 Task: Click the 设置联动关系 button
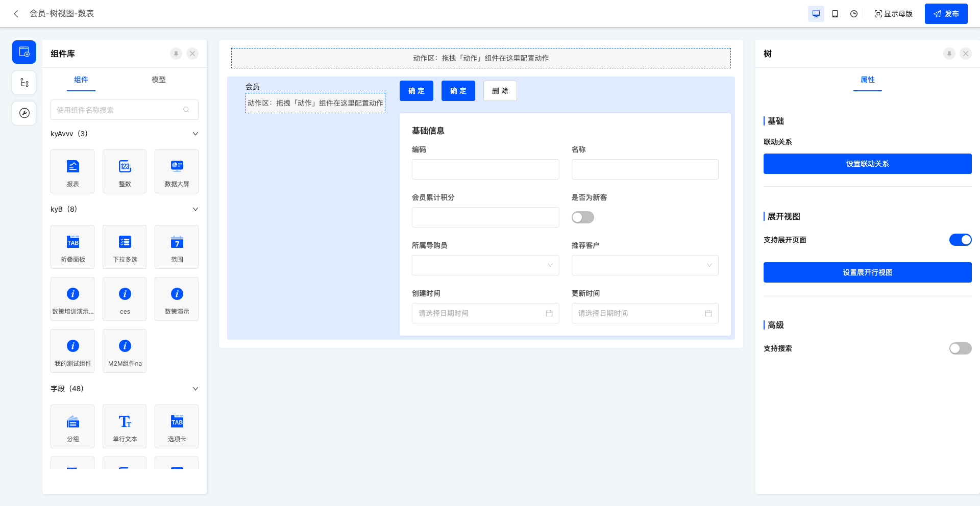coord(867,164)
